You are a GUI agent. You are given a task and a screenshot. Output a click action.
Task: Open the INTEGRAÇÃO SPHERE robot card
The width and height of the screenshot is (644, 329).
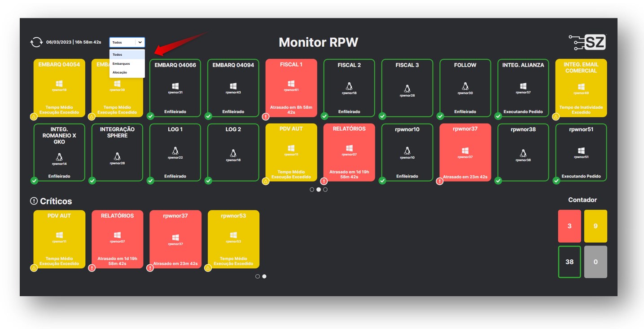pyautogui.click(x=117, y=152)
